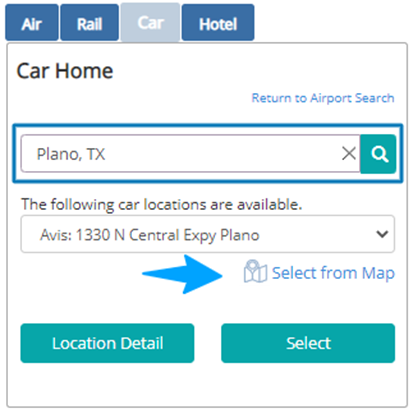The image size is (413, 418).
Task: Follow the Return to Airport Search link
Action: (x=323, y=98)
